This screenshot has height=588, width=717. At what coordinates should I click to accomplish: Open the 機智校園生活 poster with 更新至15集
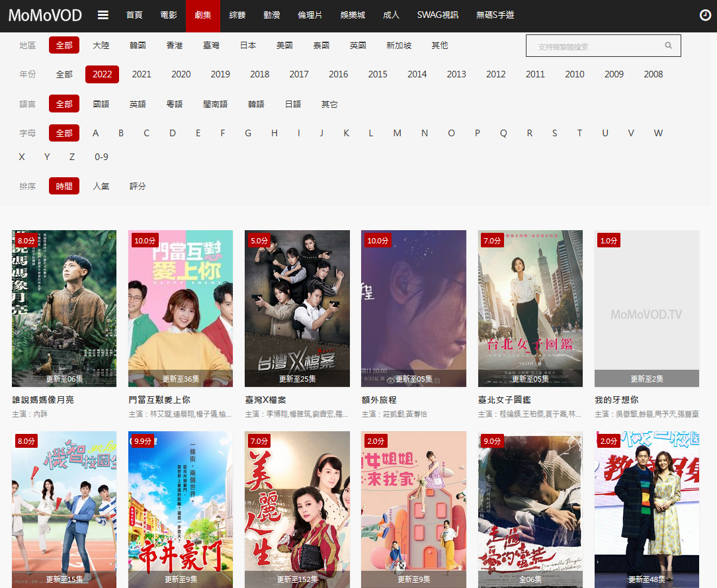click(64, 509)
